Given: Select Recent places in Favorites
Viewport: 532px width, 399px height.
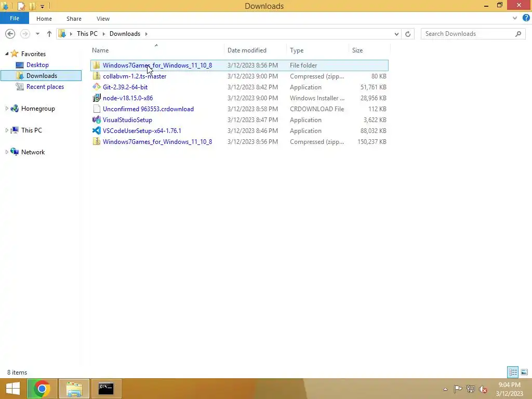Looking at the screenshot, I should pos(45,87).
